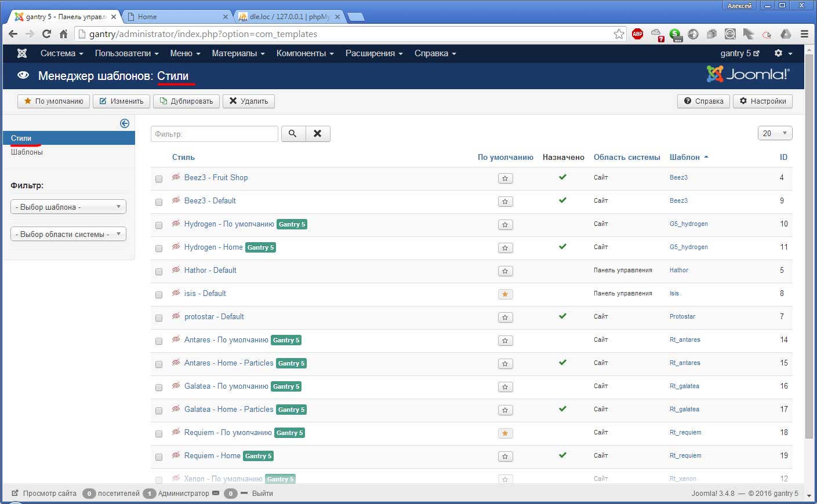The height and width of the screenshot is (504, 817).
Task: Check the Beez3 - Default row checkbox
Action: pos(159,202)
